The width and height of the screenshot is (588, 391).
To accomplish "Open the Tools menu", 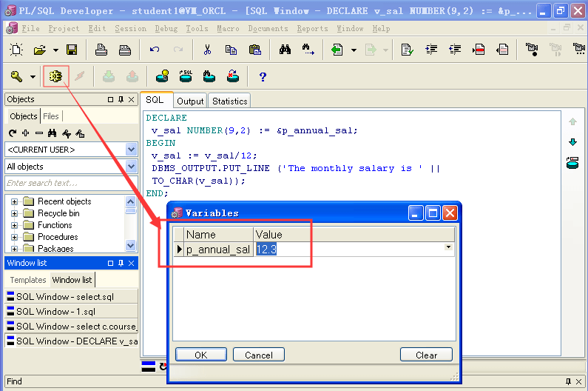I will [197, 29].
